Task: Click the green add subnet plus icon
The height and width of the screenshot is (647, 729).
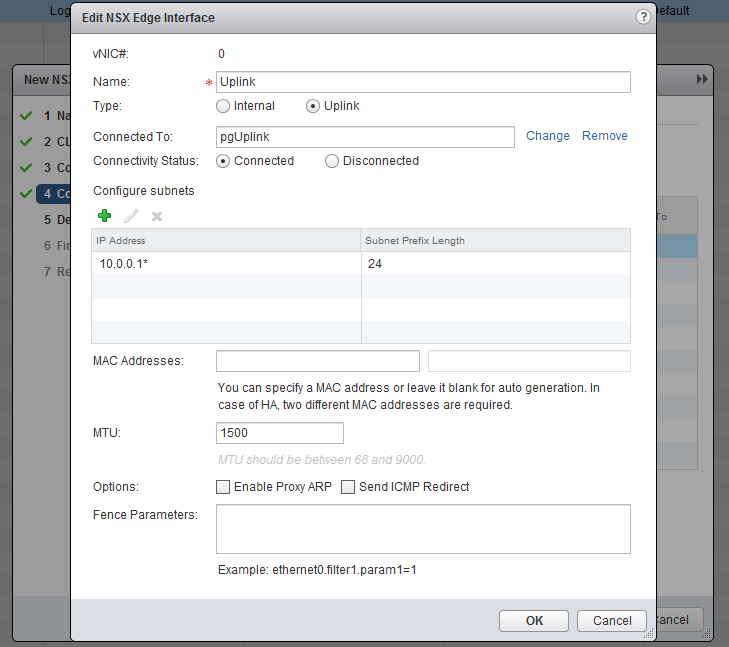Action: (104, 215)
